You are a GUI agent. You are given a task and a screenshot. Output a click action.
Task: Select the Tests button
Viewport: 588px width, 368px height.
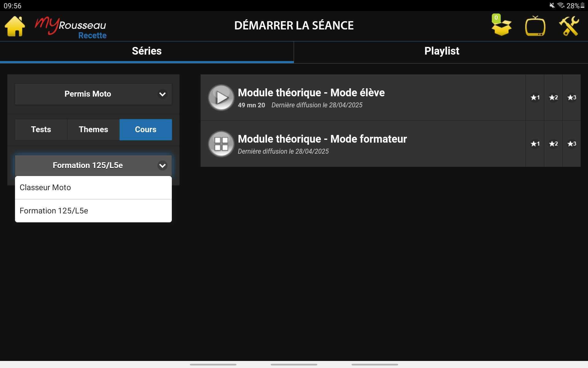[x=41, y=130]
